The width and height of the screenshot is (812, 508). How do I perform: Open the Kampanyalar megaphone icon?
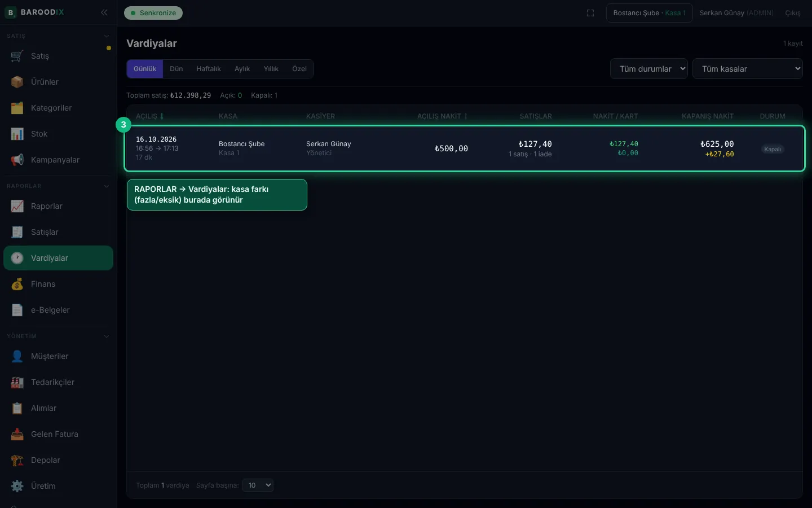(17, 160)
